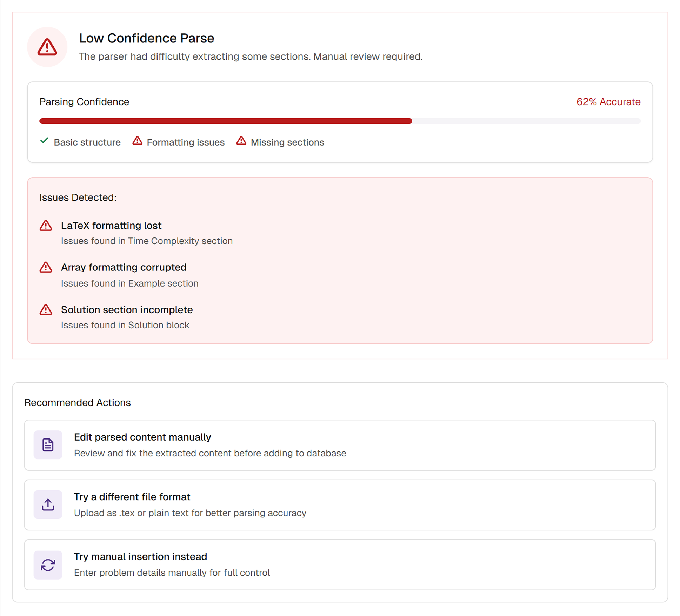Click the Low Confidence Parse heading
Screen dimensions: 680x616
(x=147, y=38)
